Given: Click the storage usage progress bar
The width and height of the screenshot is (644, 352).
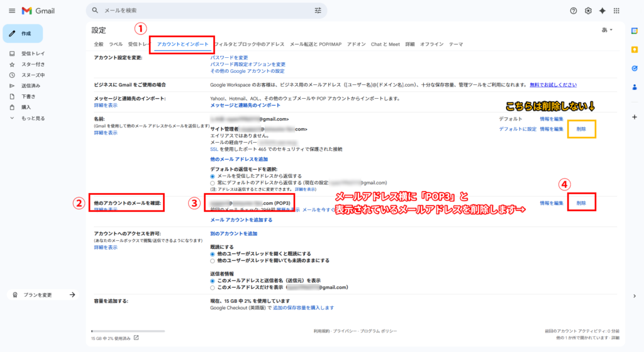Looking at the screenshot, I should click(x=128, y=331).
